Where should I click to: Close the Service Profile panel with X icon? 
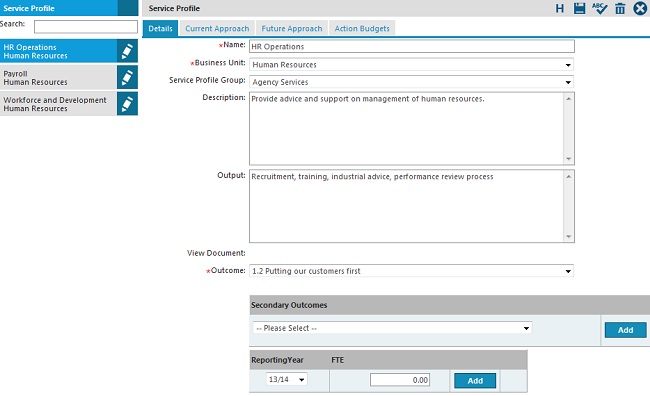pyautogui.click(x=640, y=8)
